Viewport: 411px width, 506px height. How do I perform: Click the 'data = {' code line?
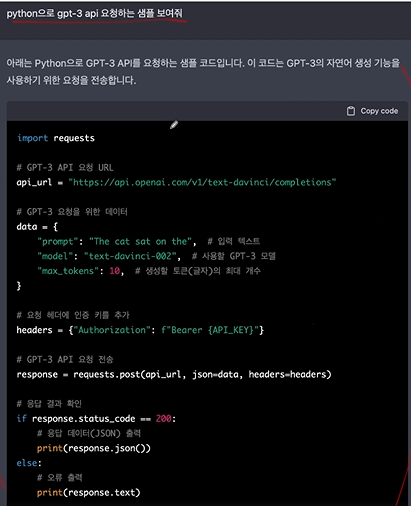point(37,227)
